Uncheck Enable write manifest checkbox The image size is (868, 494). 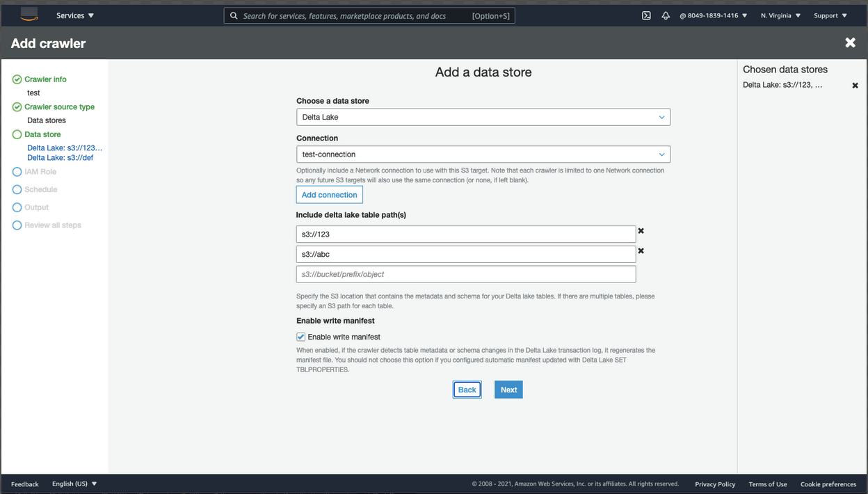click(x=301, y=337)
